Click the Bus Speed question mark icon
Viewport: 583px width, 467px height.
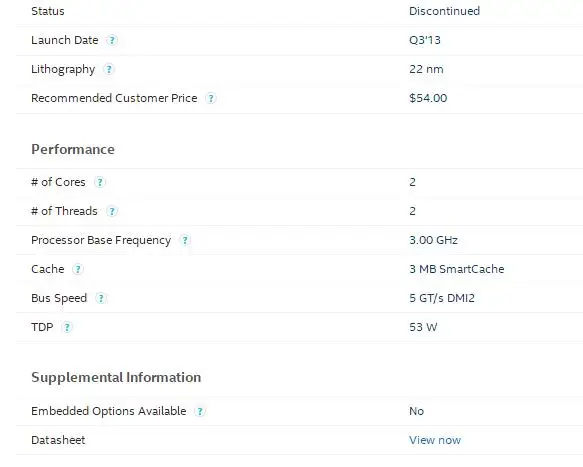point(101,298)
